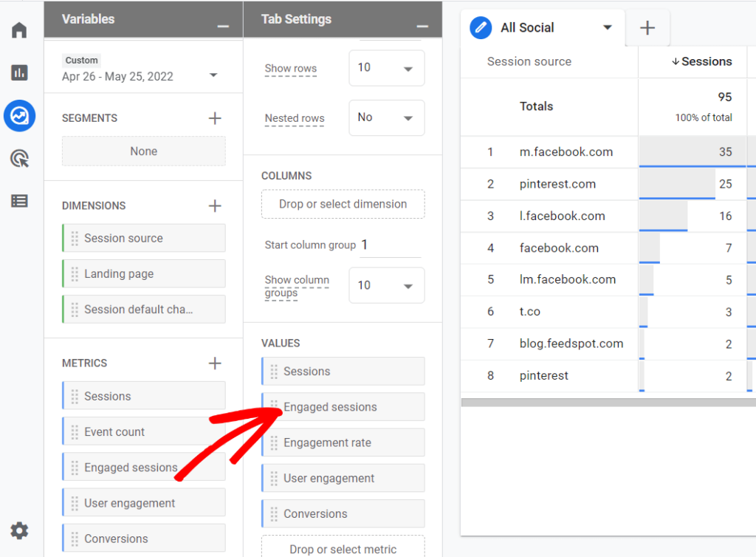Add a segment using the plus icon
The image size is (756, 557).
point(214,117)
